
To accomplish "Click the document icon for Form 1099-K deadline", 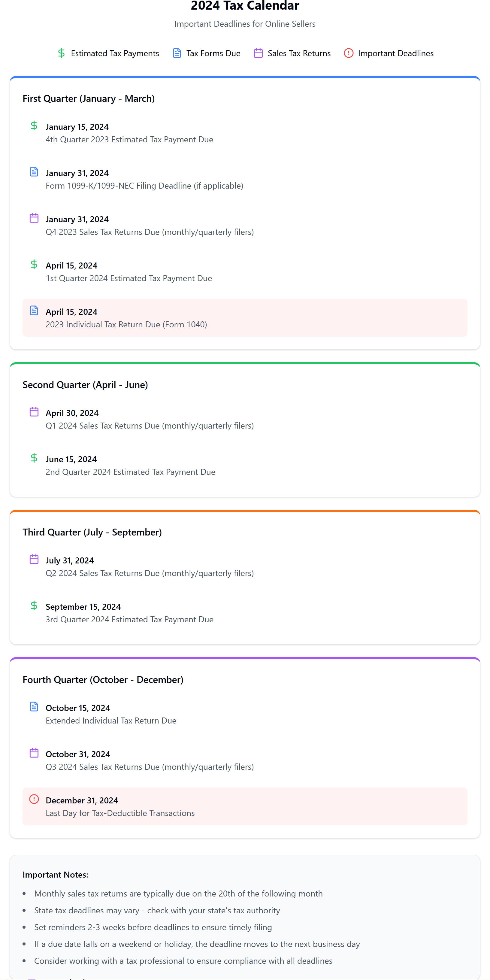I will (x=34, y=172).
